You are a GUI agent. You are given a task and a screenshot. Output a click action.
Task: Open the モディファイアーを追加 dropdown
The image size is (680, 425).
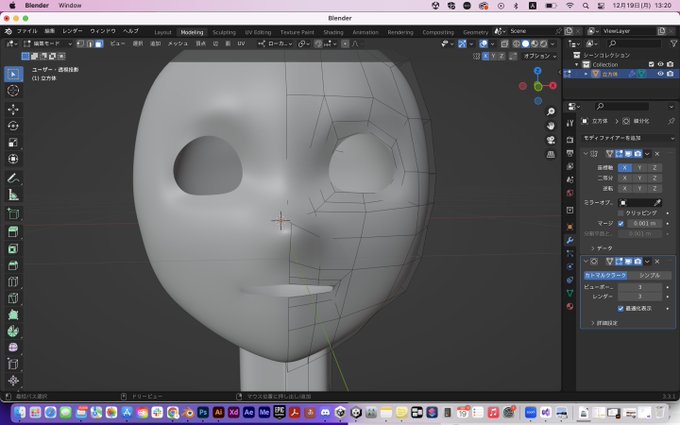point(627,136)
